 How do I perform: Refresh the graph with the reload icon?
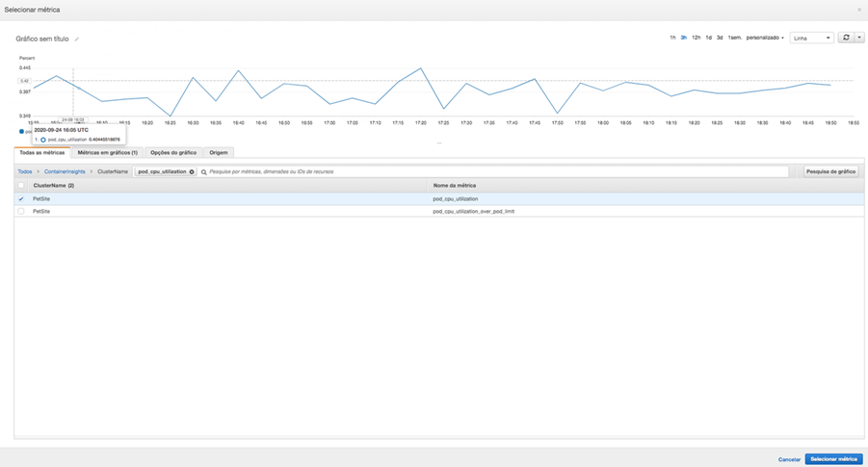(x=846, y=38)
